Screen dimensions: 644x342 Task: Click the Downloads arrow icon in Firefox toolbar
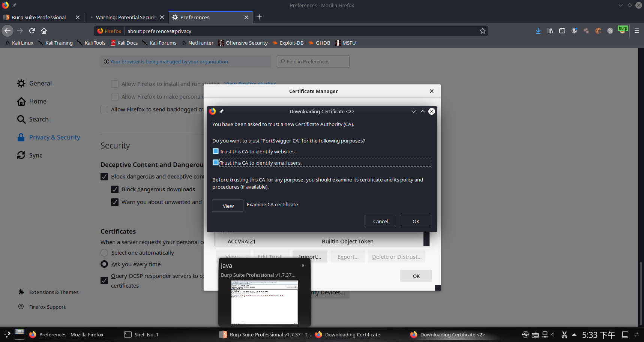[538, 31]
